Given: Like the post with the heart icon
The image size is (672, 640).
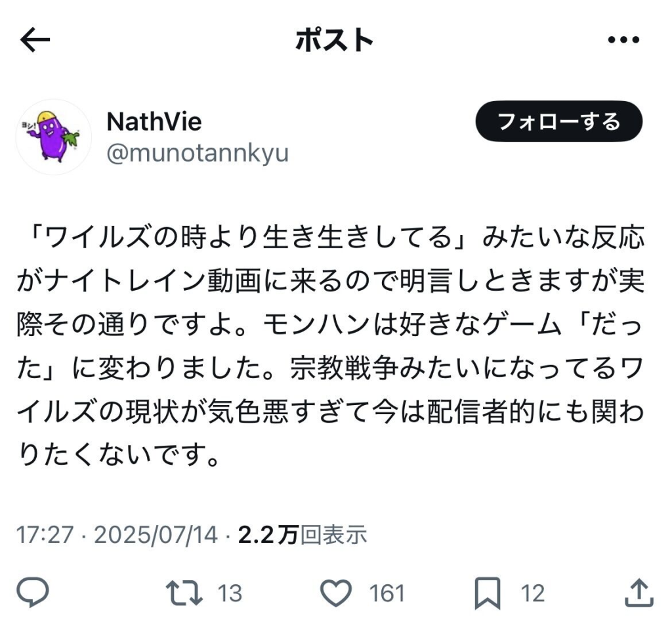Looking at the screenshot, I should (x=336, y=593).
